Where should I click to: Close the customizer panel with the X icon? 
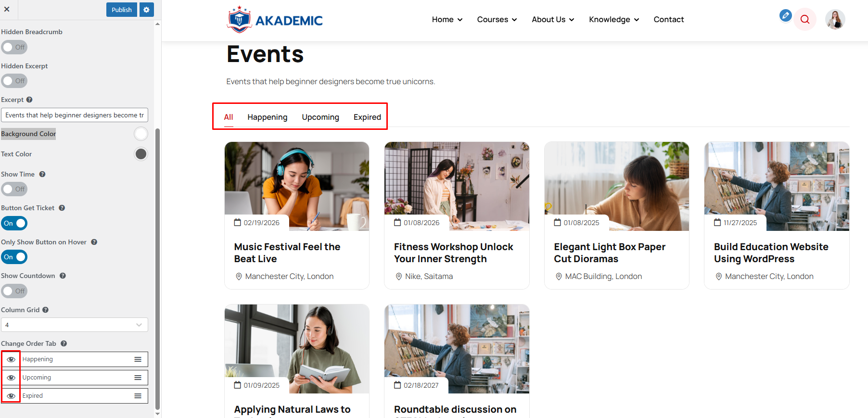tap(7, 9)
